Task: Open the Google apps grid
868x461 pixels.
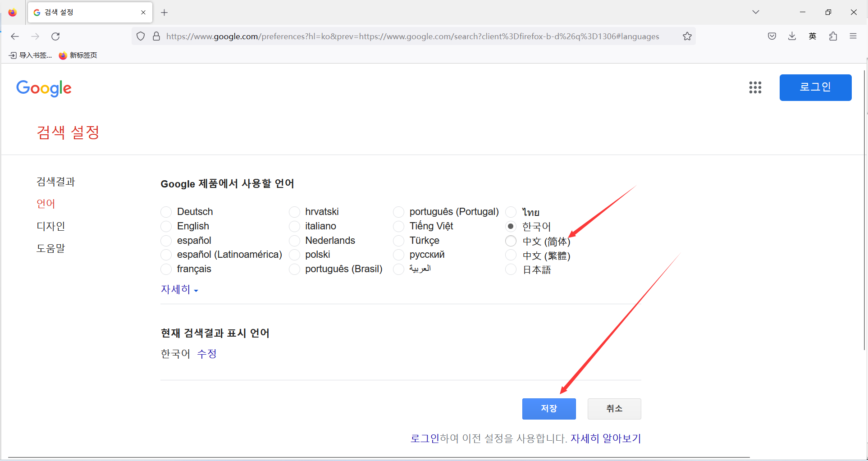Action: 755,87
